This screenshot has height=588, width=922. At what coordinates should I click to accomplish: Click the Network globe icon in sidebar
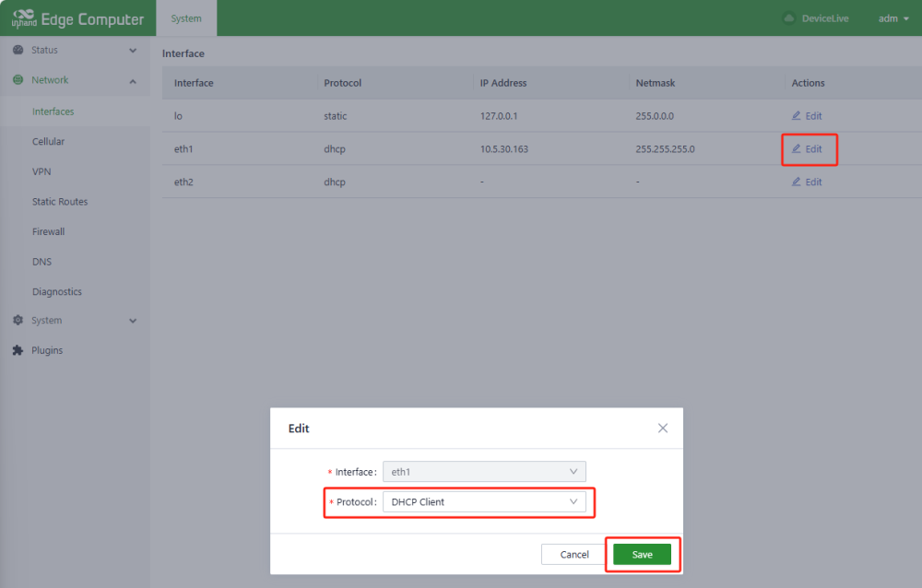[18, 80]
